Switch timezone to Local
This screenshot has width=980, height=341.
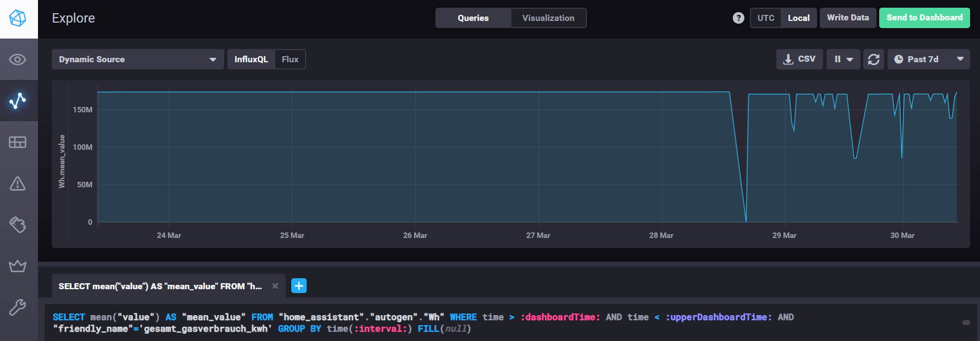click(798, 18)
